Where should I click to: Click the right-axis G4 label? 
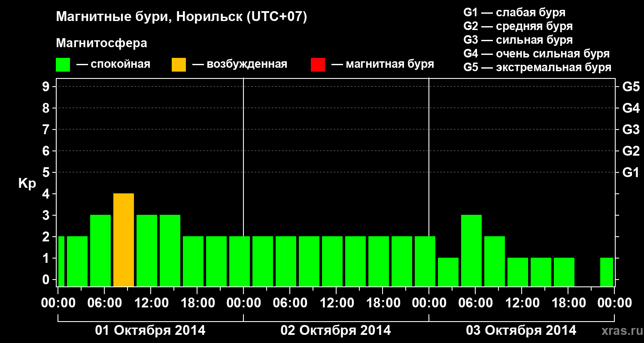coord(631,108)
